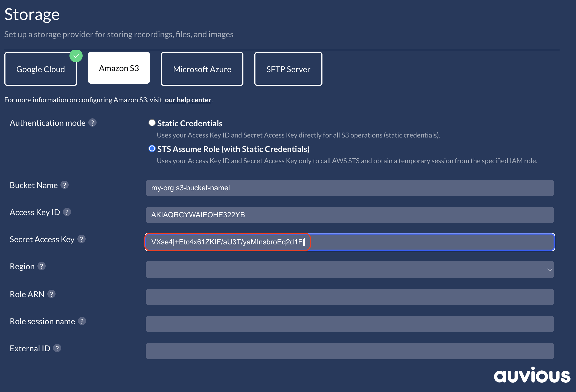Click into the Bucket Name text field

click(350, 188)
